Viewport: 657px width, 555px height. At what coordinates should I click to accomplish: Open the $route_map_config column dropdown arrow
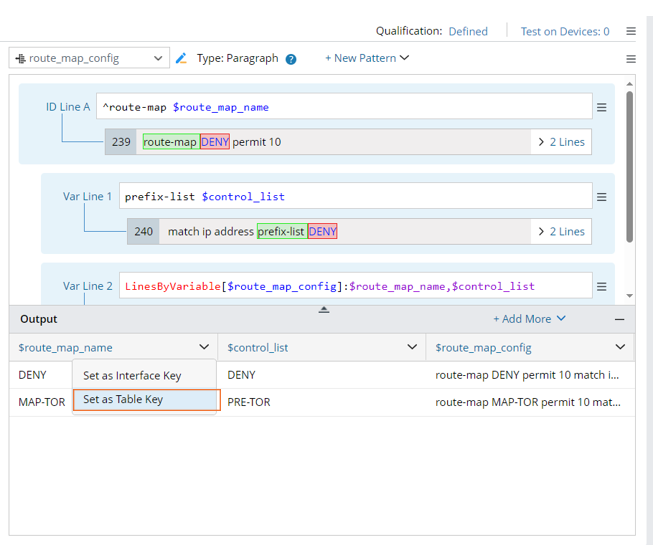pyautogui.click(x=620, y=347)
